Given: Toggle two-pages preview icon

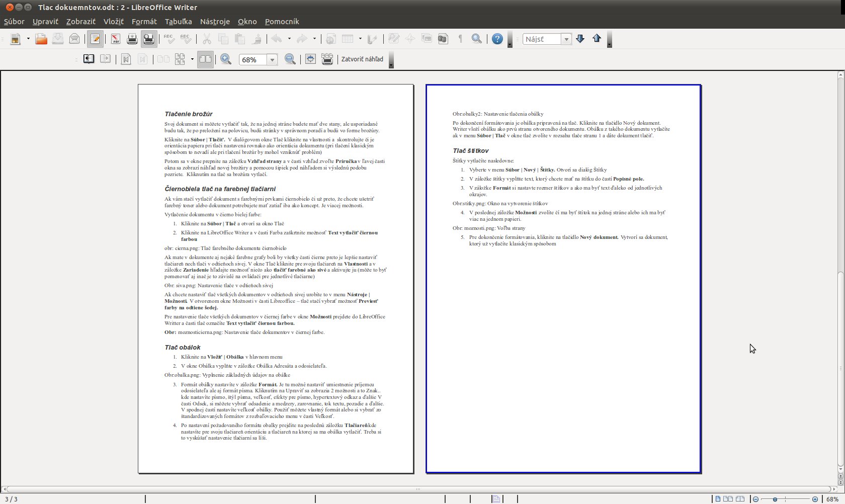Looking at the screenshot, I should tap(163, 59).
